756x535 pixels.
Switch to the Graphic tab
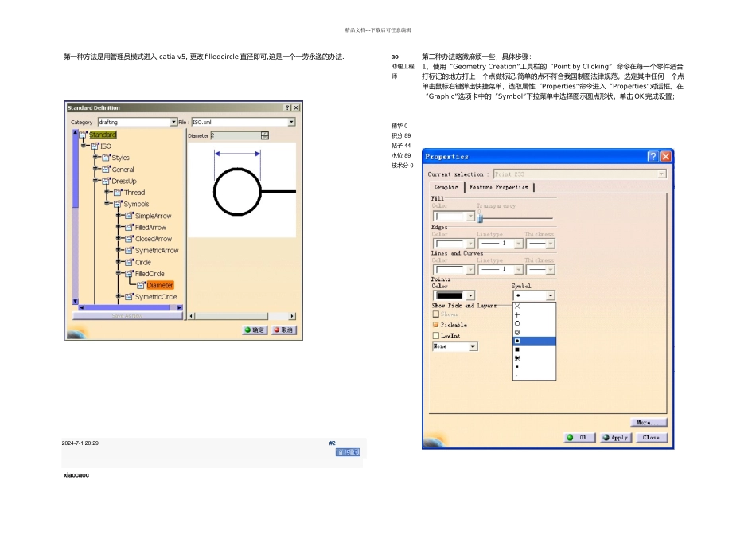coord(446,187)
